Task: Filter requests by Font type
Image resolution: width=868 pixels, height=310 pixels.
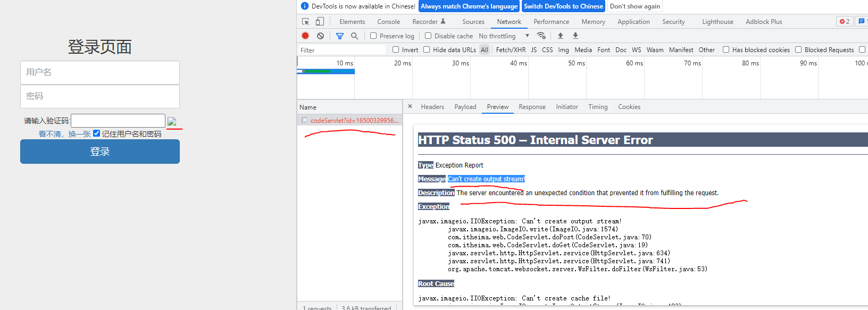Action: [x=604, y=50]
